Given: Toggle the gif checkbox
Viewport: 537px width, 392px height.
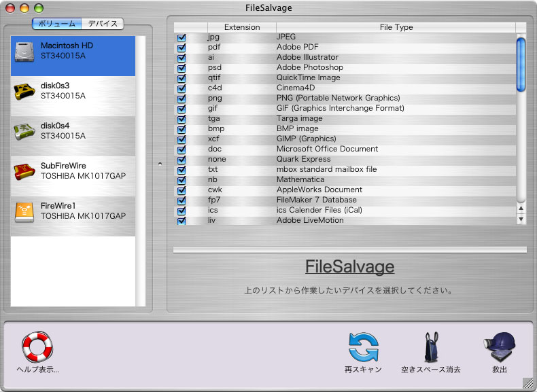Looking at the screenshot, I should [x=181, y=109].
